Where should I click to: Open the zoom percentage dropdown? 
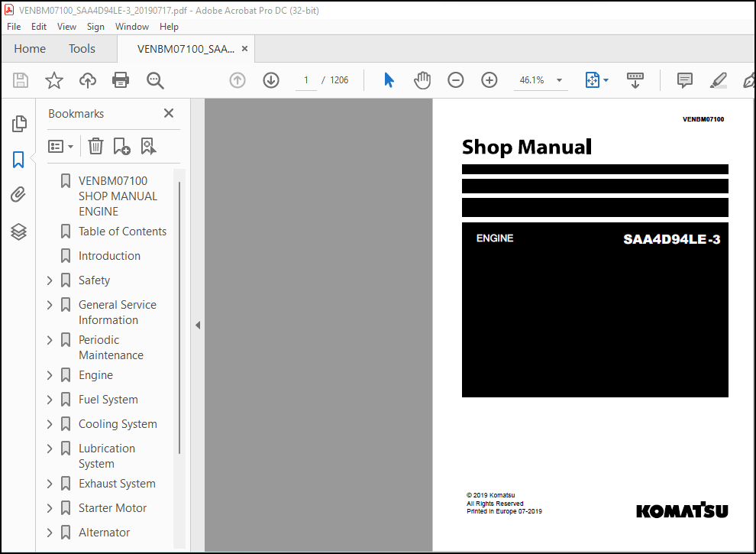tap(559, 80)
